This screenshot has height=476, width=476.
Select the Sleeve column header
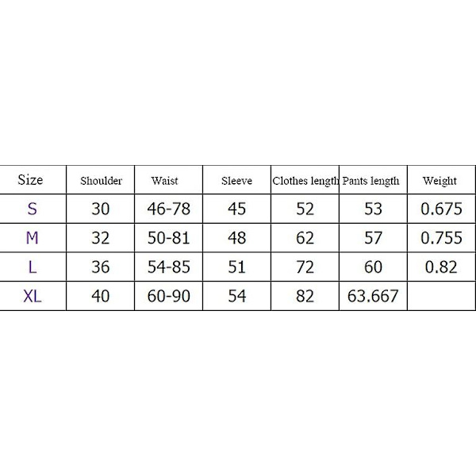pyautogui.click(x=236, y=180)
